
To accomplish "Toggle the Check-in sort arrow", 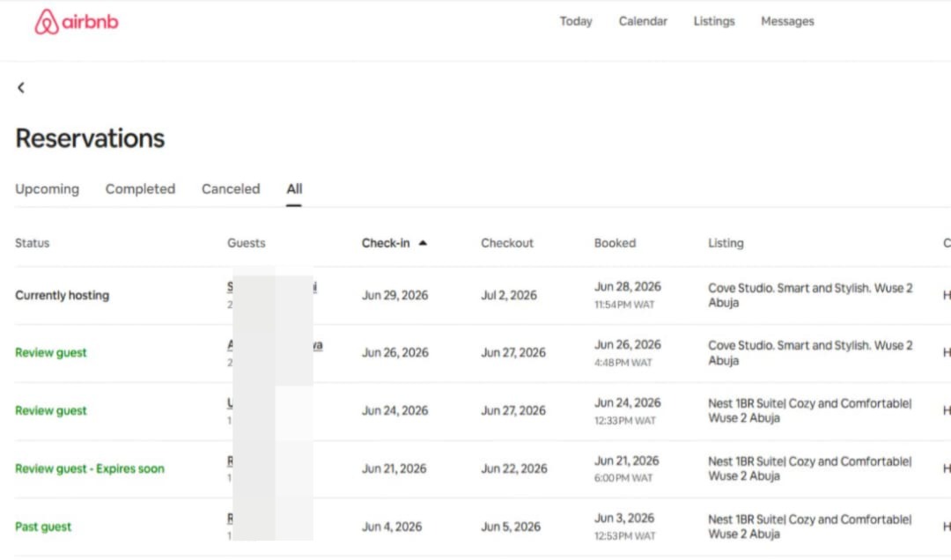I will coord(423,243).
